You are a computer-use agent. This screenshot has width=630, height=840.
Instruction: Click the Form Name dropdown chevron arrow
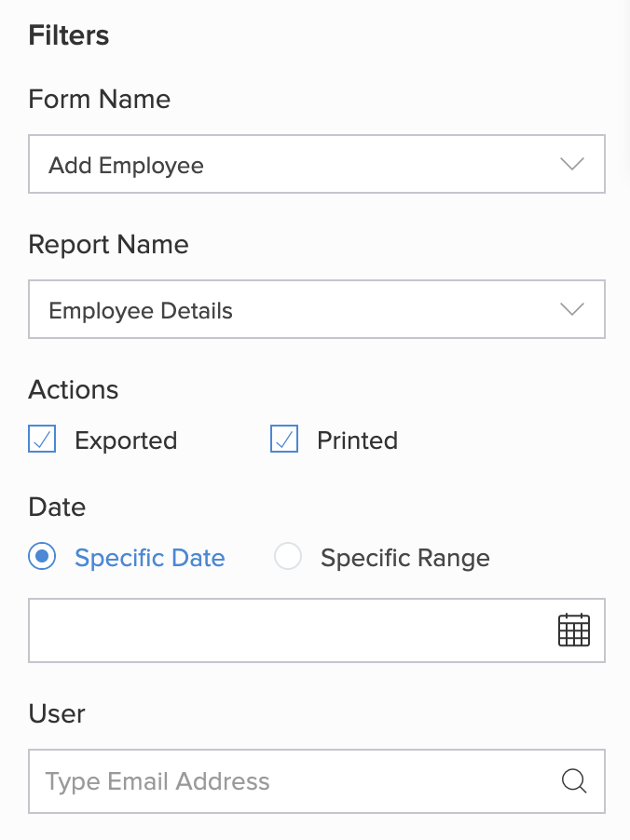point(571,164)
